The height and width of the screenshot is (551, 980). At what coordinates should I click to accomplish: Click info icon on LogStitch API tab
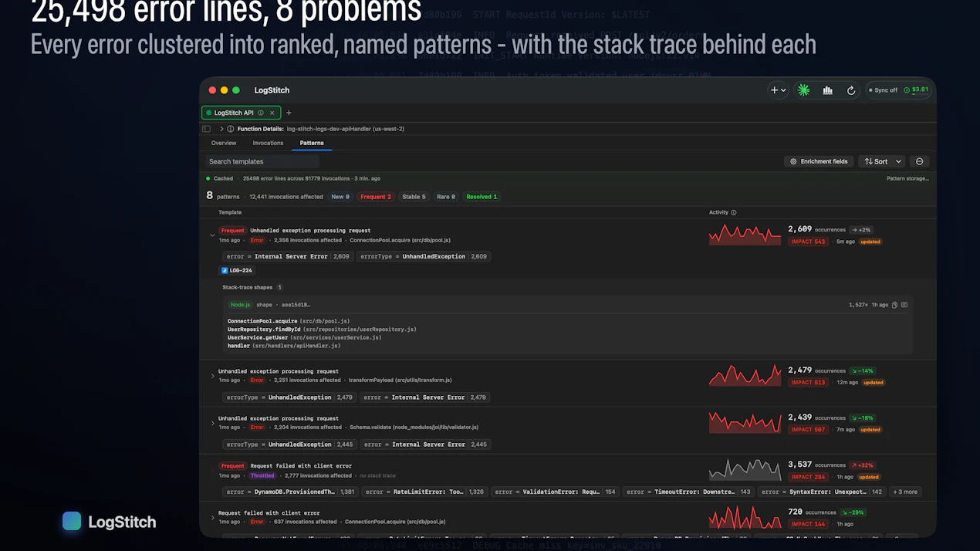(261, 113)
